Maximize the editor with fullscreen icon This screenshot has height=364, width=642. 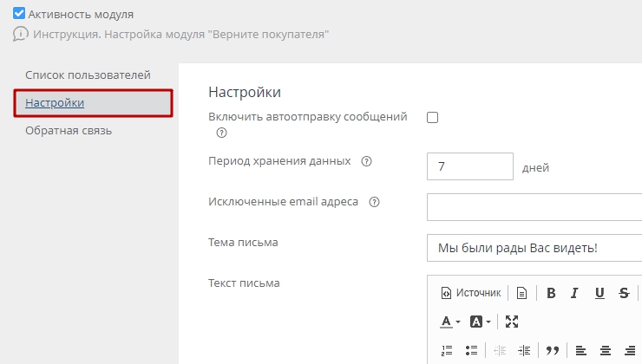click(512, 322)
